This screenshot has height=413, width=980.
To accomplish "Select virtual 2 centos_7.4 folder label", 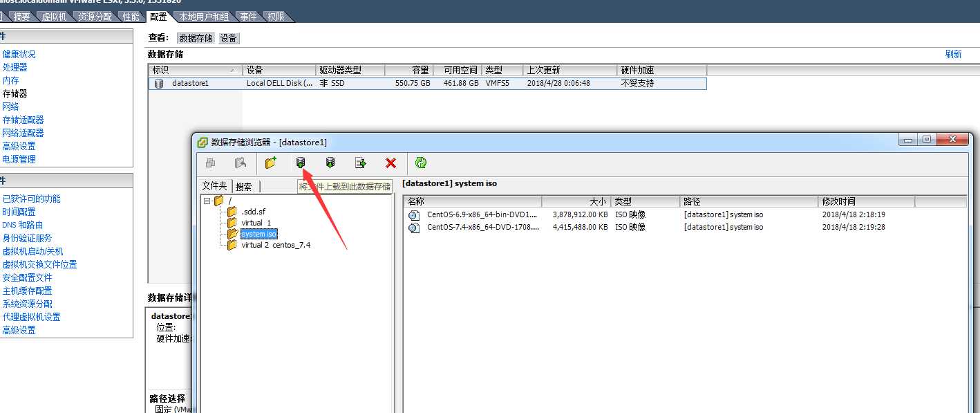I will 276,245.
